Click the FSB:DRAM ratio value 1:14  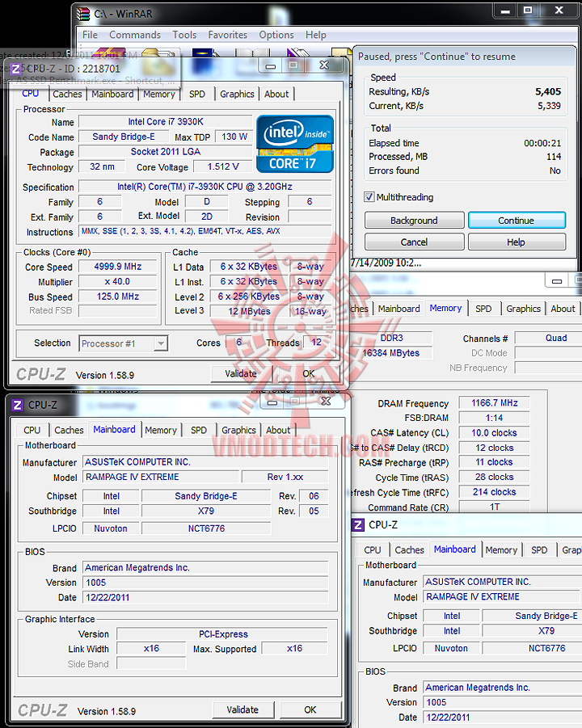pos(495,418)
